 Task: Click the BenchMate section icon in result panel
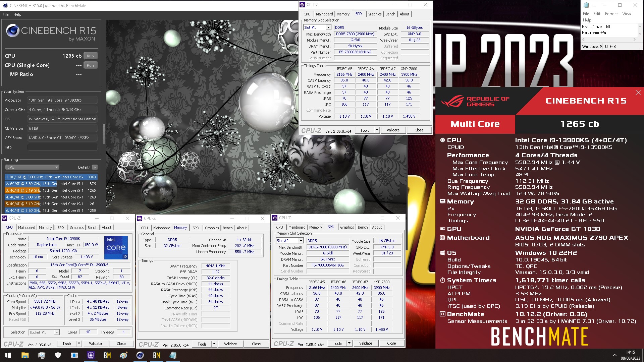442,314
